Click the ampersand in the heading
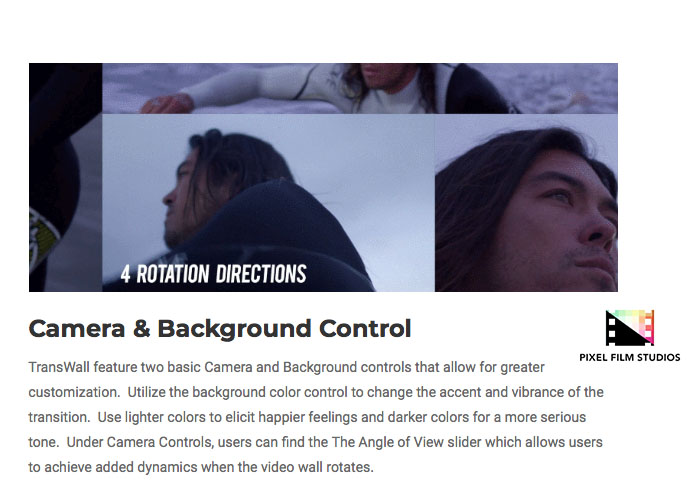 (141, 329)
